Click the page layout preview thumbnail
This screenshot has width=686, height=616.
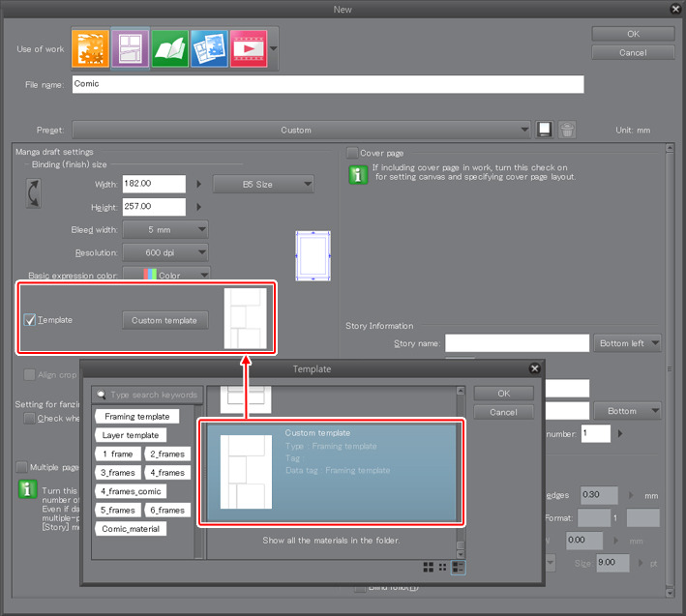coord(313,255)
